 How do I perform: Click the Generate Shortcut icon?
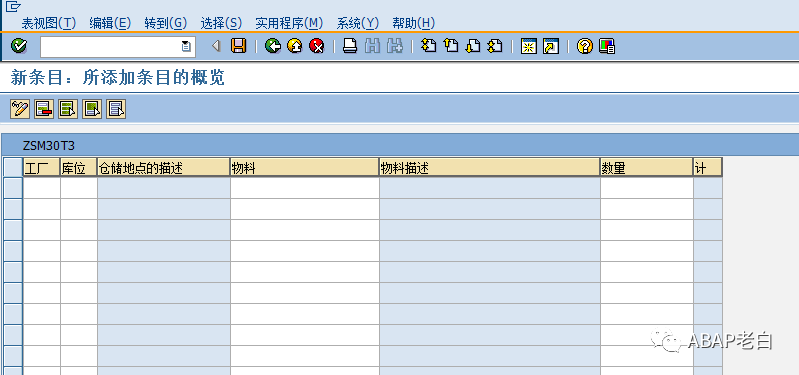pyautogui.click(x=551, y=46)
